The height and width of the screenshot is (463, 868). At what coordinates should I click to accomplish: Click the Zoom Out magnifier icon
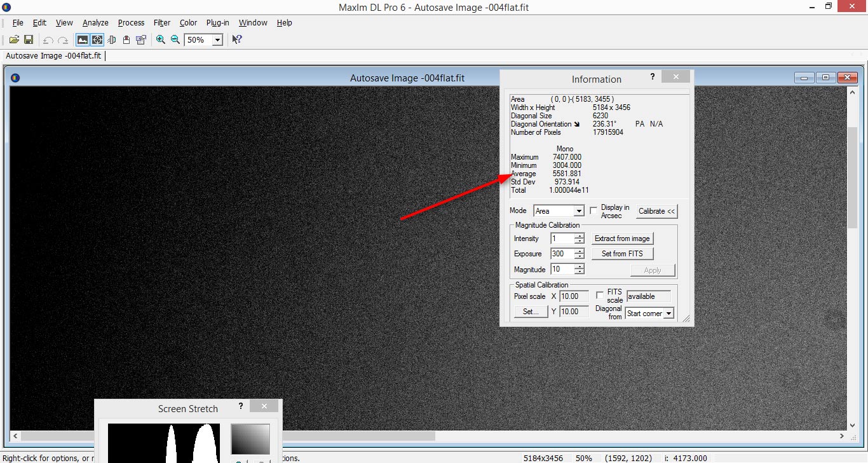(175, 39)
